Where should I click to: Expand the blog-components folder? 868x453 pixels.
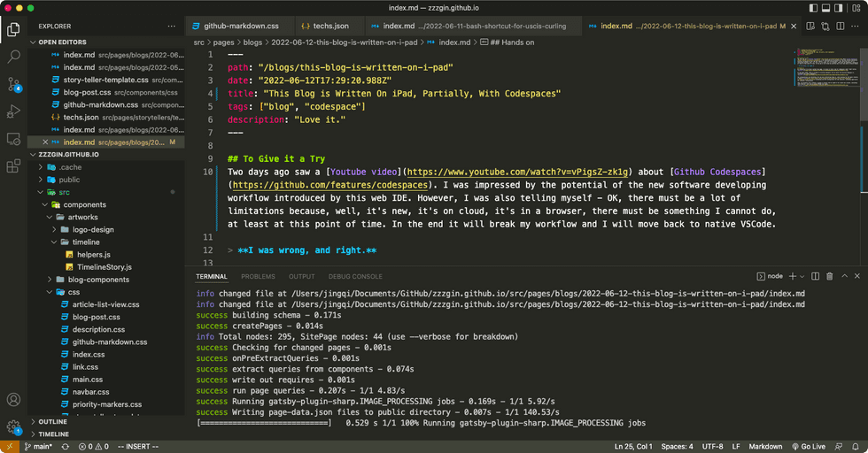point(50,280)
